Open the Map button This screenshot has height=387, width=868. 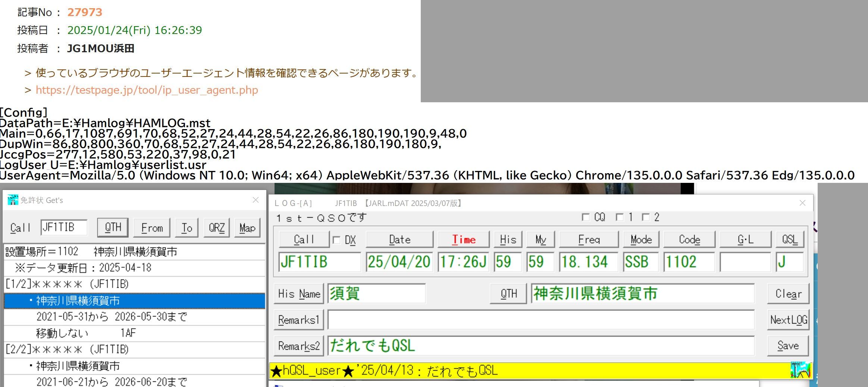click(x=247, y=228)
